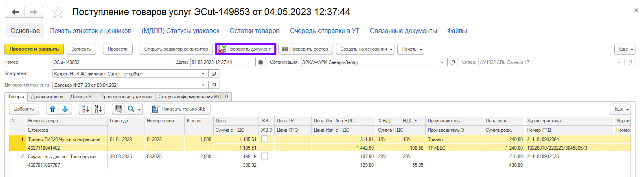The width and height of the screenshot is (644, 177).
Task: Move row down with blue arrow
Action: 65,109
